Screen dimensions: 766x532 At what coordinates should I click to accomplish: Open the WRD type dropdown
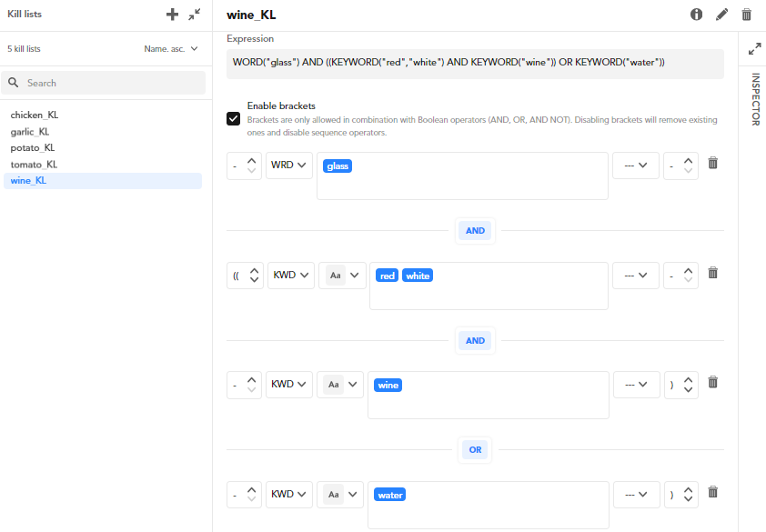click(x=288, y=166)
